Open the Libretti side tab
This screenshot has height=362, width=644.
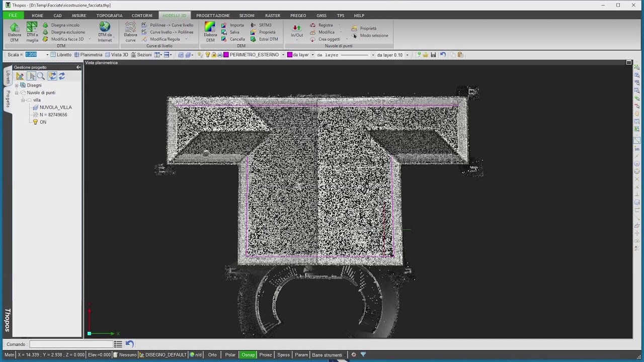[x=8, y=77]
